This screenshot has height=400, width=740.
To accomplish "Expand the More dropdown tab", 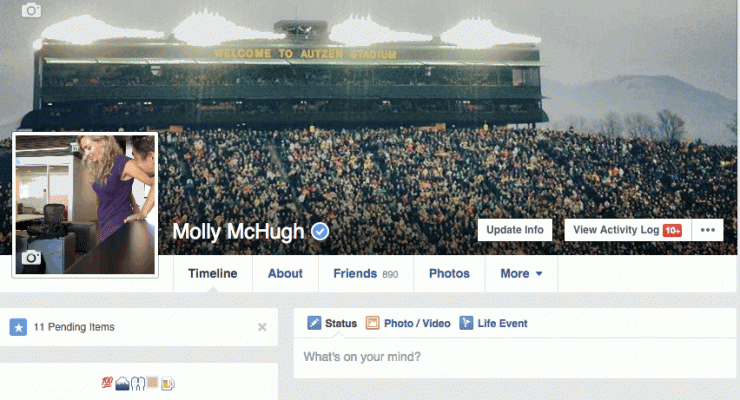I will point(521,274).
